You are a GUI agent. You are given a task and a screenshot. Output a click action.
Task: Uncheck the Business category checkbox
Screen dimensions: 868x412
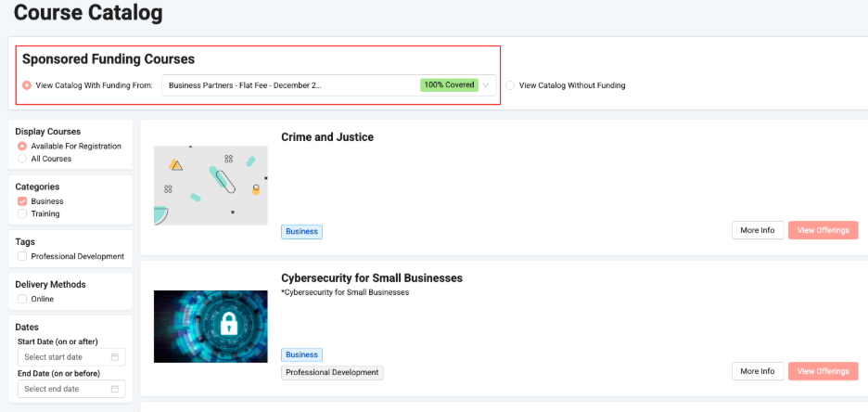22,201
